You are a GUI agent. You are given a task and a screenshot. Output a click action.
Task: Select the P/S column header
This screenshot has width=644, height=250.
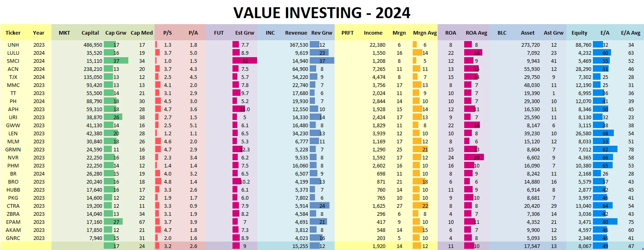coord(167,33)
